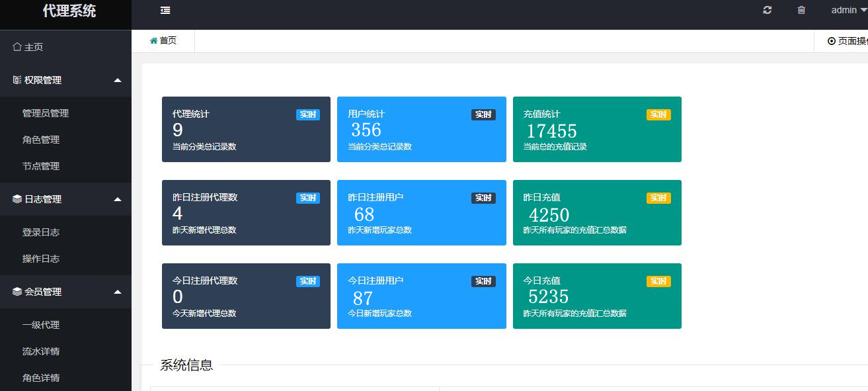Click the 充值统计 value 17455
The width and height of the screenshot is (868, 391).
(x=551, y=131)
